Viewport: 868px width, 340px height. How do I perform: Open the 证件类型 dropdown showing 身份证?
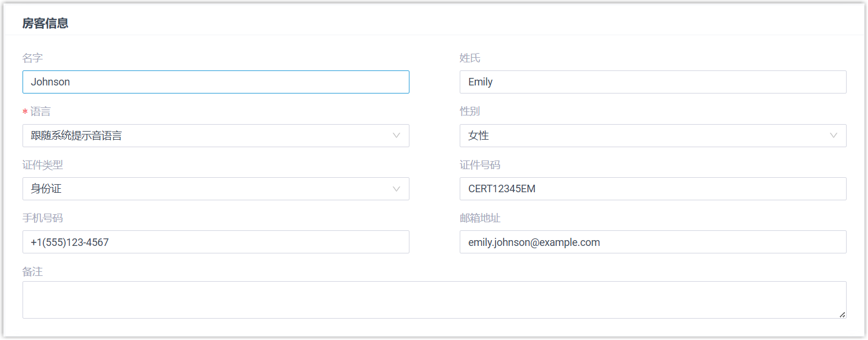pos(215,189)
